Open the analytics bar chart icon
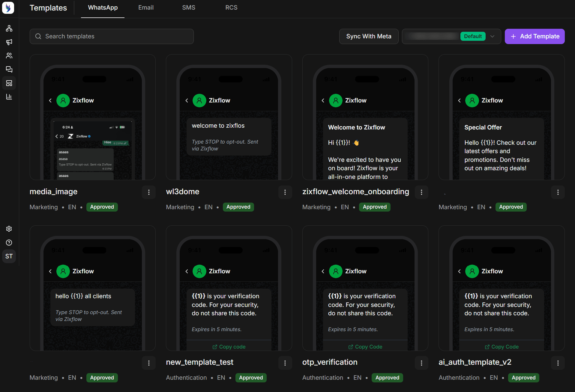This screenshot has width=575, height=392. point(9,97)
